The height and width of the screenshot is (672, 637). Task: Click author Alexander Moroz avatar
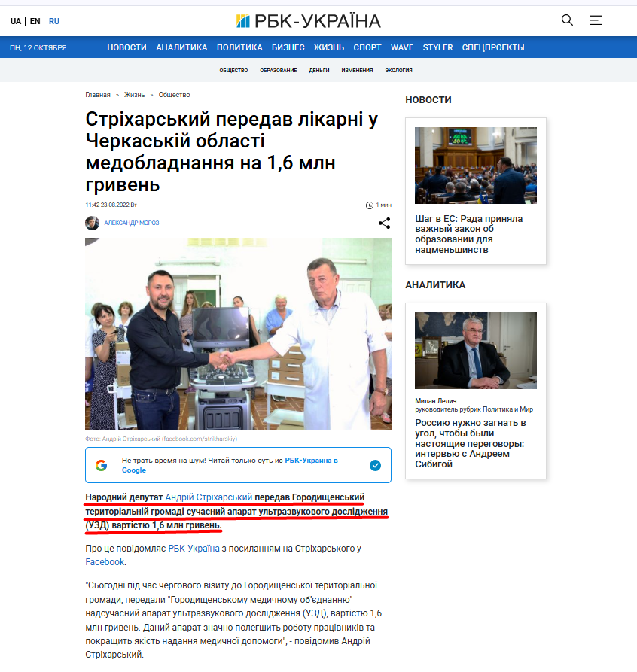[x=92, y=223]
